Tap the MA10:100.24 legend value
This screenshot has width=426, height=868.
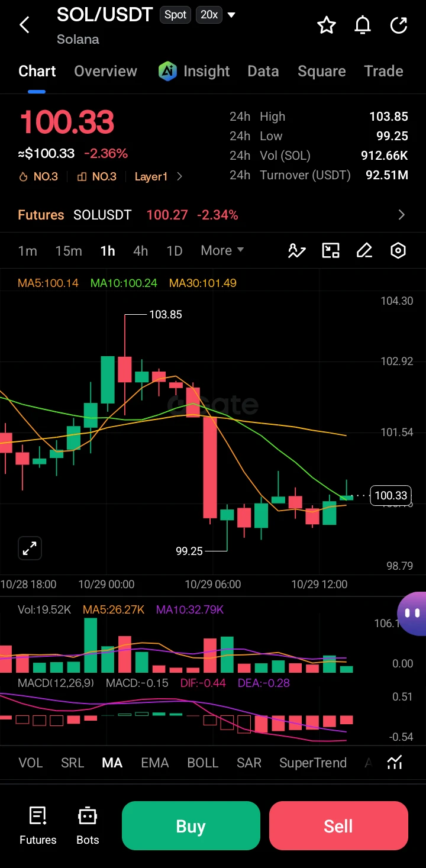[x=124, y=283]
